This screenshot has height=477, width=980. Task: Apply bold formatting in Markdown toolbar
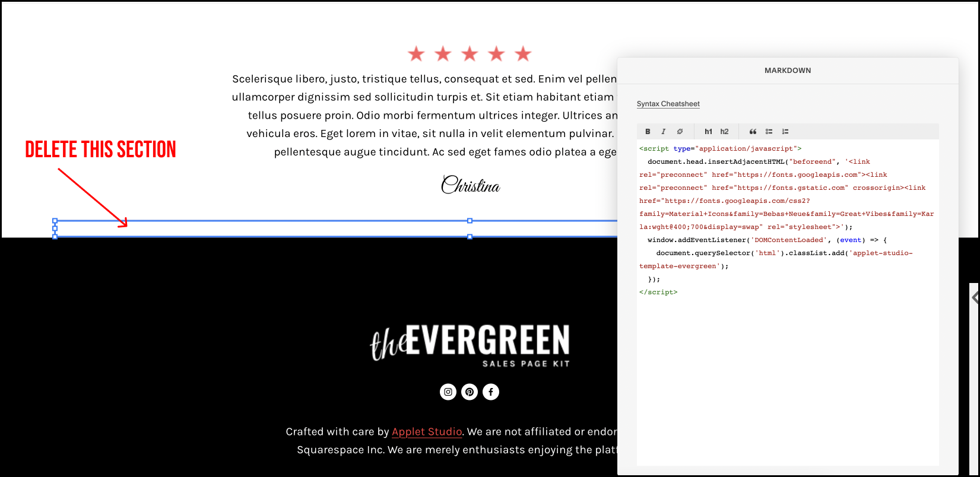pyautogui.click(x=648, y=132)
